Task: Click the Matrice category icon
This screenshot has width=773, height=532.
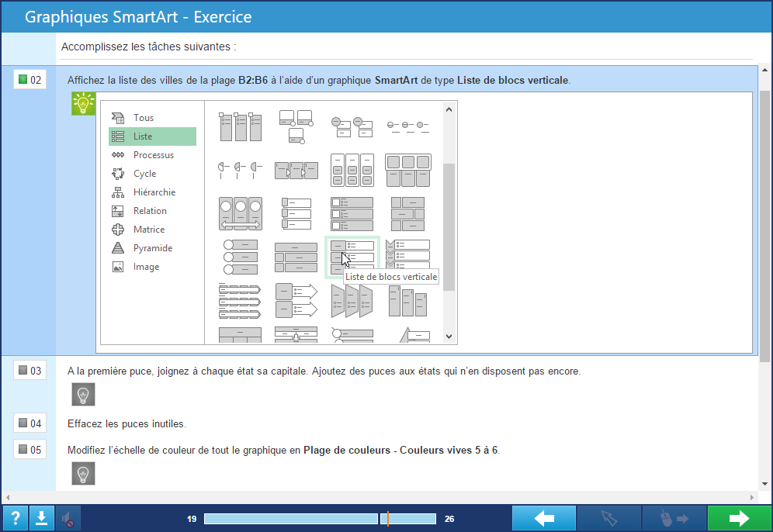Action: (x=118, y=230)
